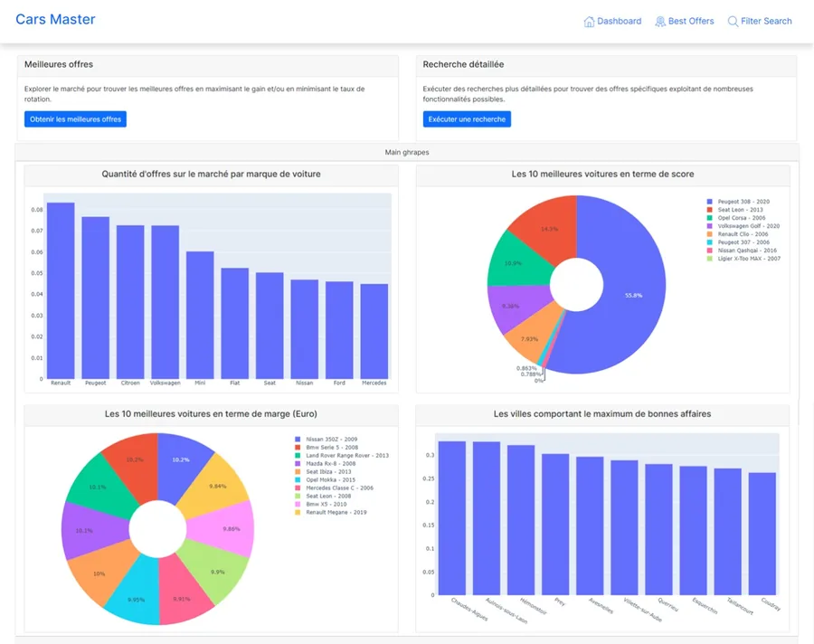Click the Renault bar in brand chart
Screen dimensions: 814x644
[61, 291]
